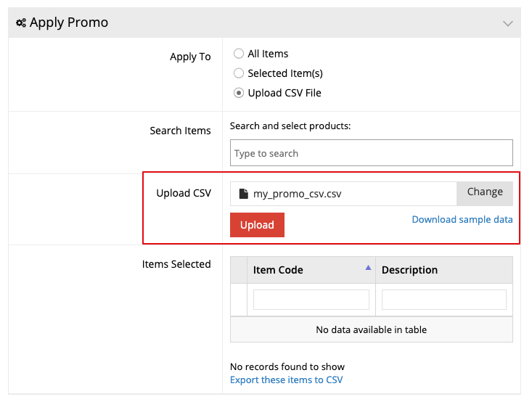Focus the Type to search products field
This screenshot has height=402, width=532.
coord(371,153)
